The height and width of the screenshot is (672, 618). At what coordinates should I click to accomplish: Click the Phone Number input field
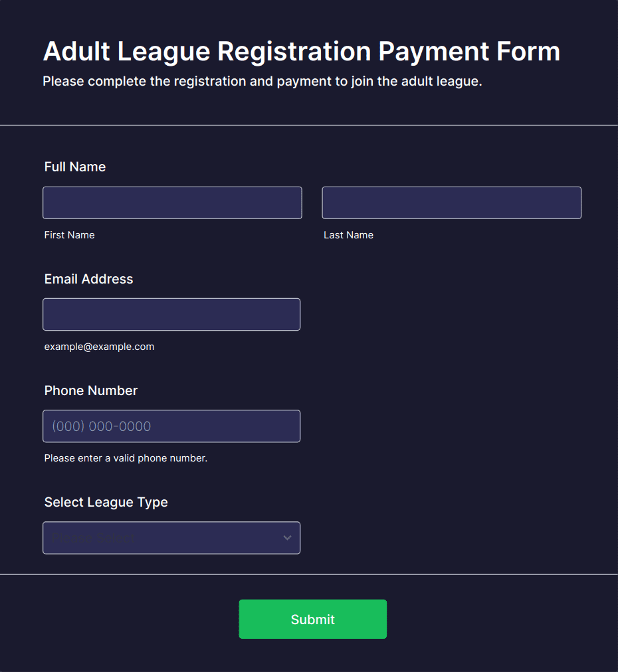[x=171, y=426]
